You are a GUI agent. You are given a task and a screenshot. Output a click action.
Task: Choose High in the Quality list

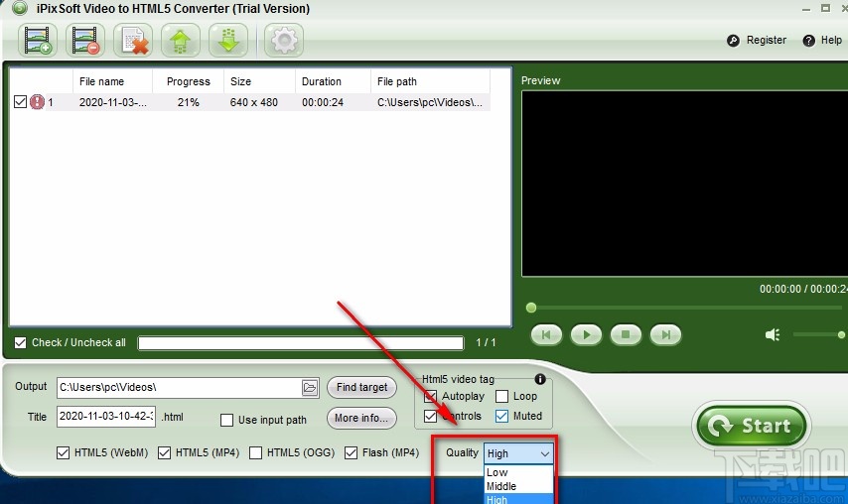coord(518,499)
